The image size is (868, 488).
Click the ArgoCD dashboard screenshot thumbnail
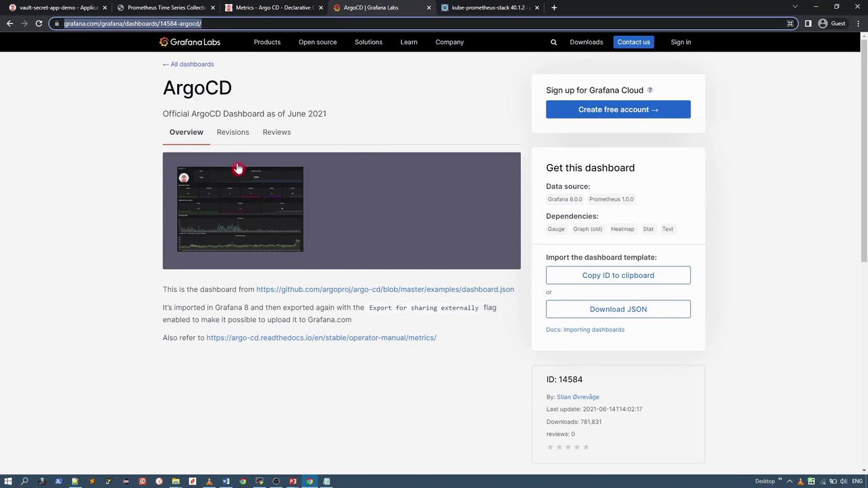pos(240,209)
